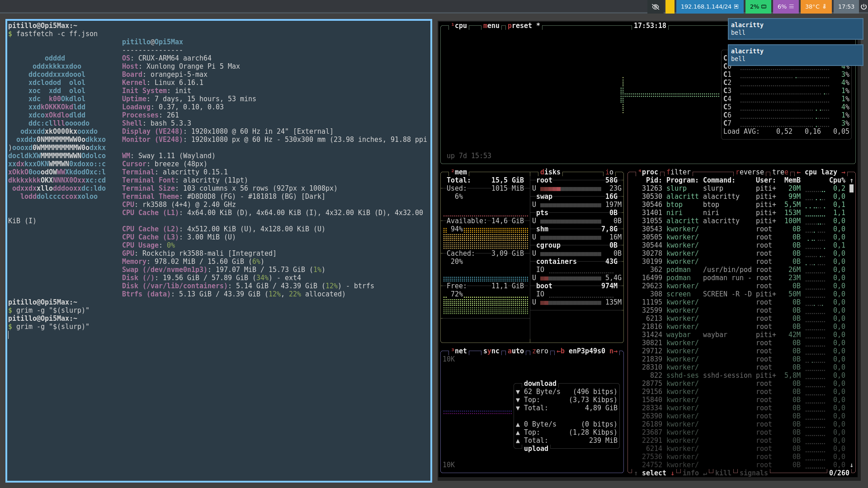Activate the process filter field
This screenshot has width=868, height=488.
point(678,172)
